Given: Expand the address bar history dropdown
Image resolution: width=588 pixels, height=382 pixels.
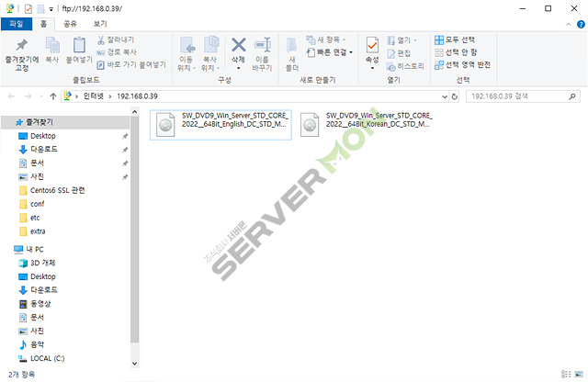Looking at the screenshot, I should click(x=445, y=96).
